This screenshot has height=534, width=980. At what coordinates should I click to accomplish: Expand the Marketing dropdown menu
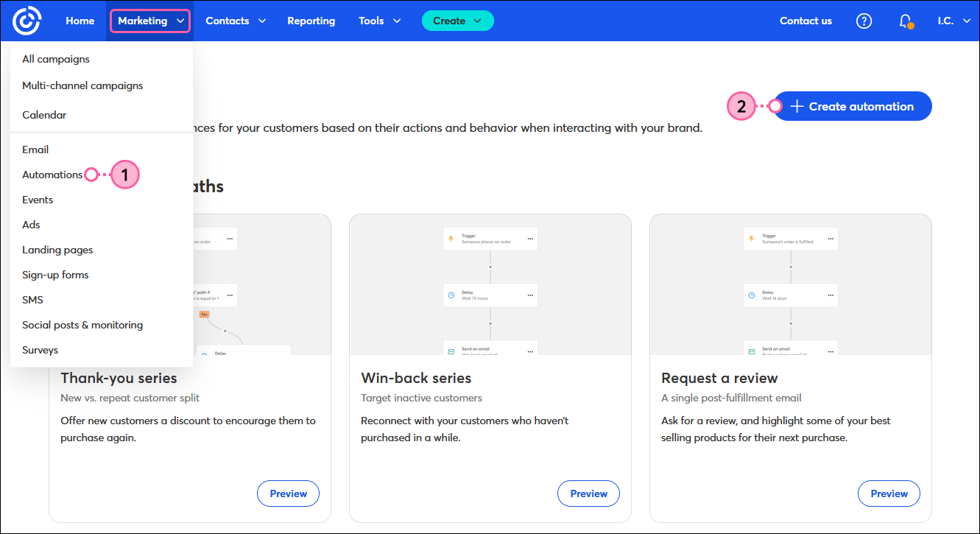click(150, 21)
